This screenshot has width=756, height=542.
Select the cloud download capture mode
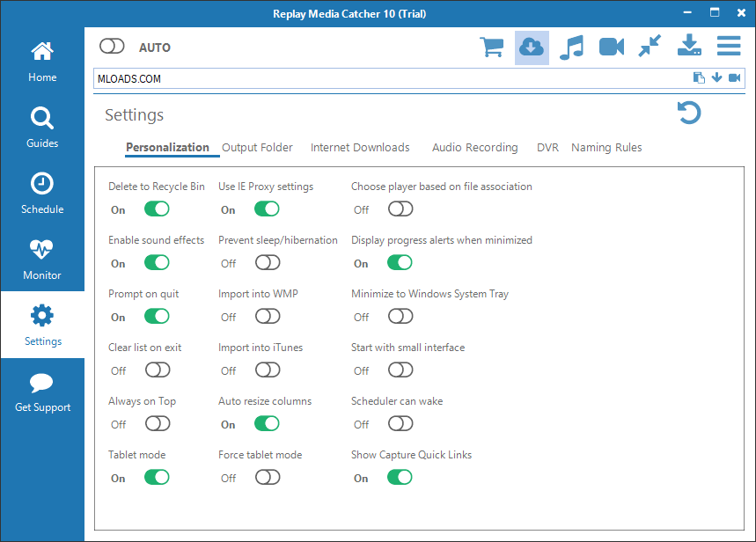531,45
